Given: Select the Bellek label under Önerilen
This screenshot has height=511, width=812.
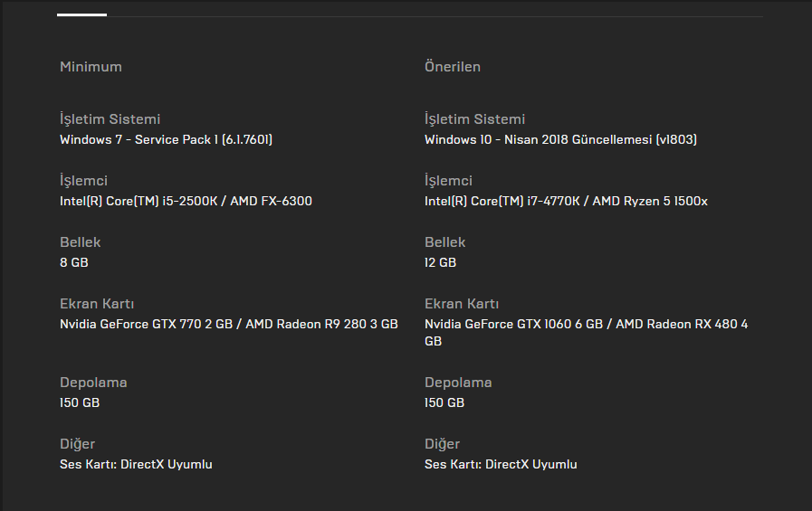Looking at the screenshot, I should [444, 242].
